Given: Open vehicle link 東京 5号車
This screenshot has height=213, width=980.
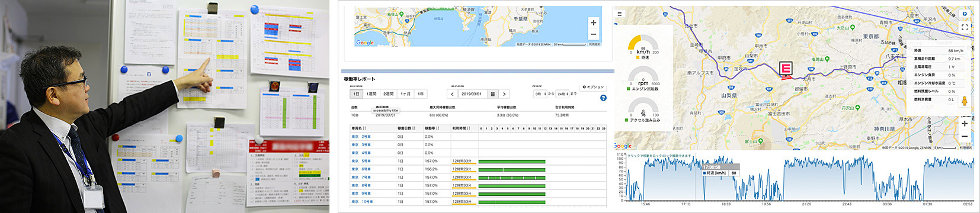Looking at the screenshot, I should [361, 161].
